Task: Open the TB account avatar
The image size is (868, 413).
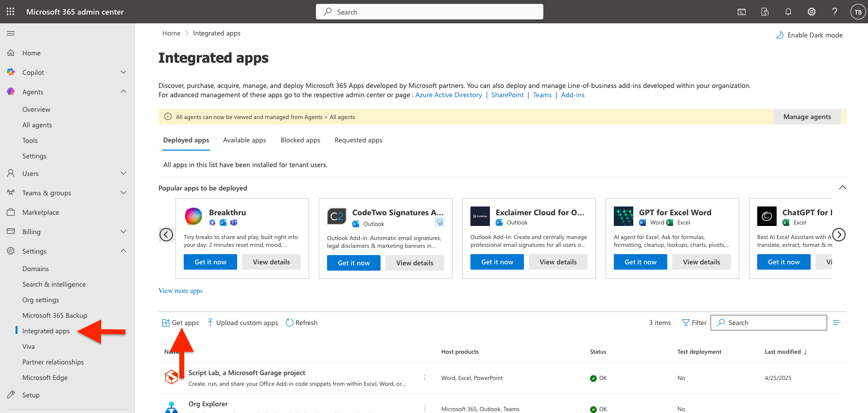Action: [x=858, y=12]
